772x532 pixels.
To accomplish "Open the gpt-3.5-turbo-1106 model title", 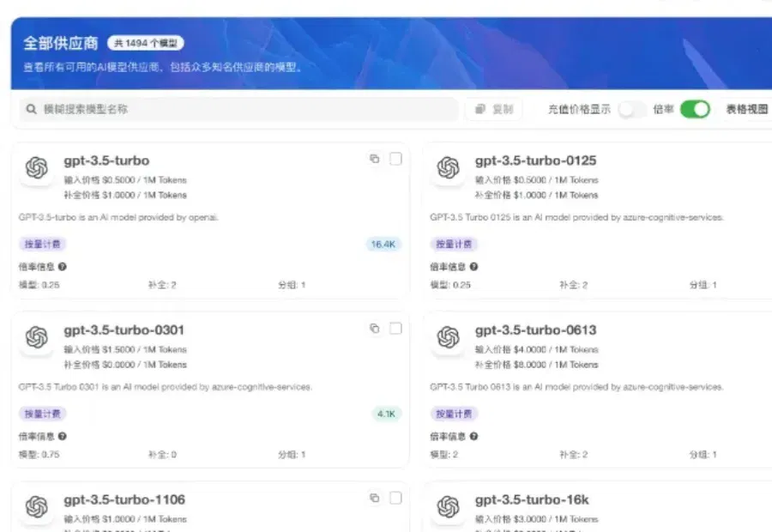I will tap(124, 499).
